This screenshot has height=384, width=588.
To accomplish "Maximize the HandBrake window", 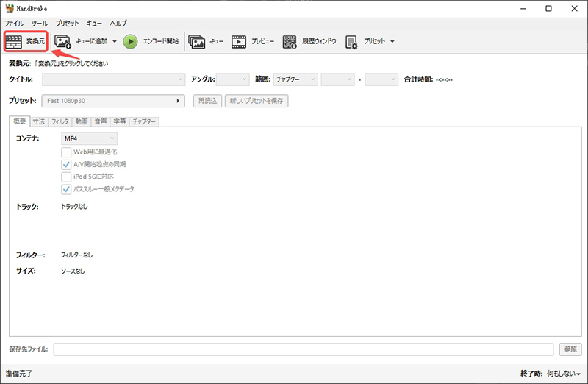I will (548, 9).
